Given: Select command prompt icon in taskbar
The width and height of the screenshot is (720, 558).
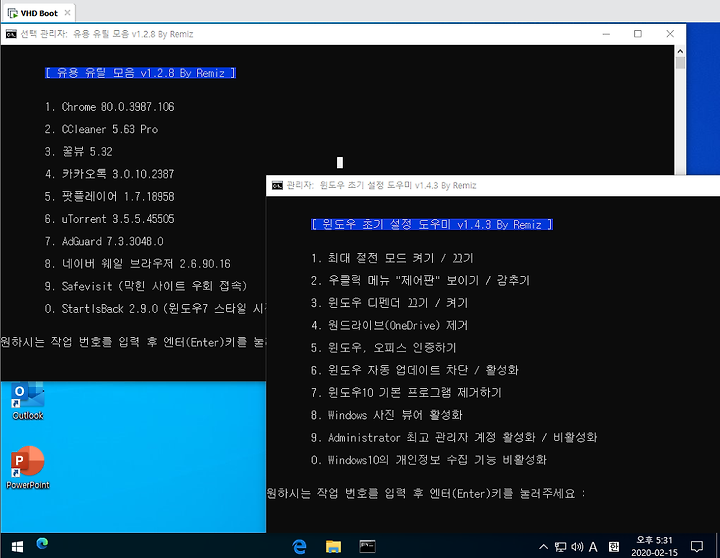Looking at the screenshot, I should (367, 546).
